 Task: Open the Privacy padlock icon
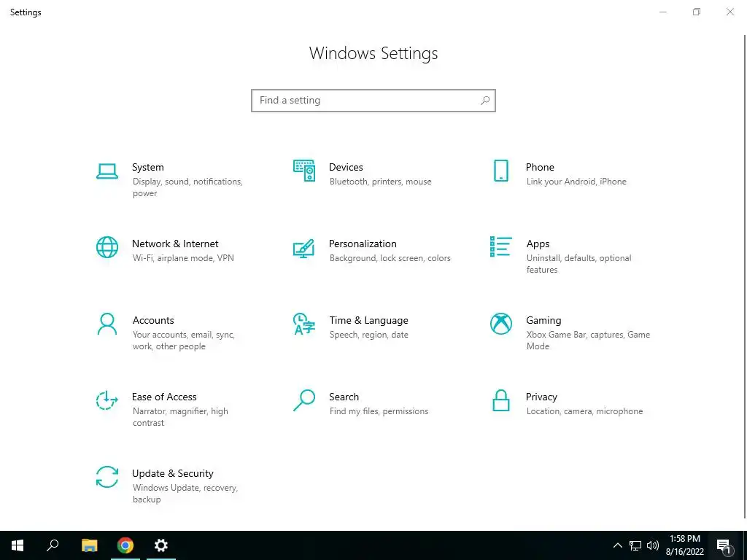(x=500, y=400)
